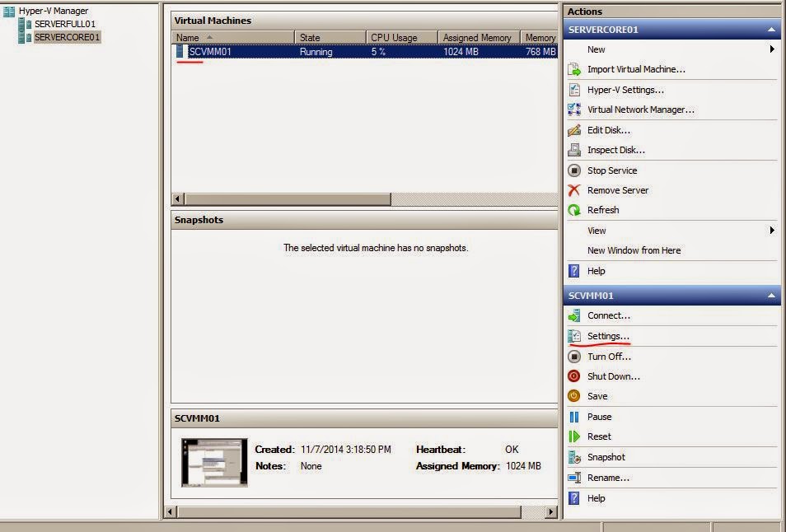Click left arrow of Virtual Machines scrollbar
This screenshot has width=786, height=532.
(177, 199)
